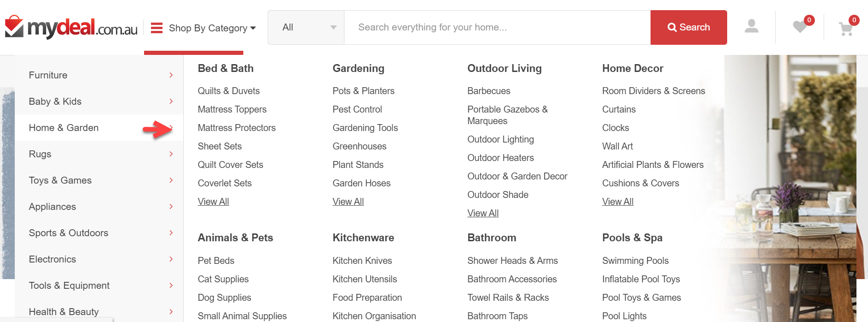Open the Barbecues link

pos(488,91)
